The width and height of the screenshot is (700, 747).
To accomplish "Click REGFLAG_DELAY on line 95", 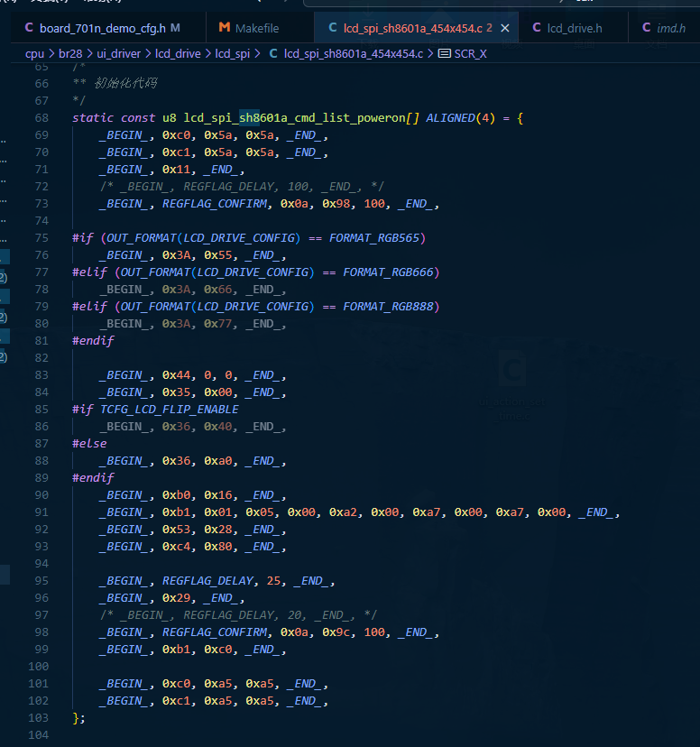I will tap(207, 581).
